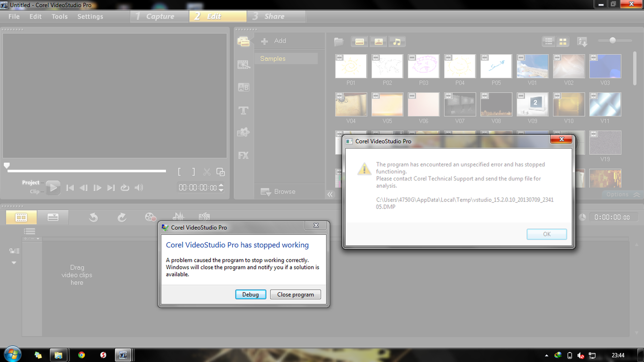
Task: Switch library to thumbnail view
Action: click(x=563, y=42)
